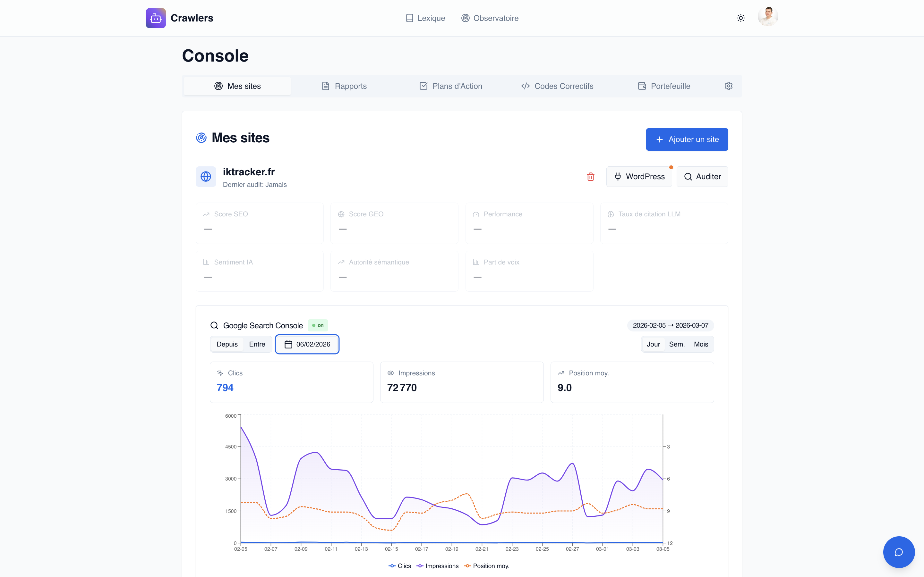
Task: Launch an audit with the Auditer button
Action: pyautogui.click(x=702, y=176)
